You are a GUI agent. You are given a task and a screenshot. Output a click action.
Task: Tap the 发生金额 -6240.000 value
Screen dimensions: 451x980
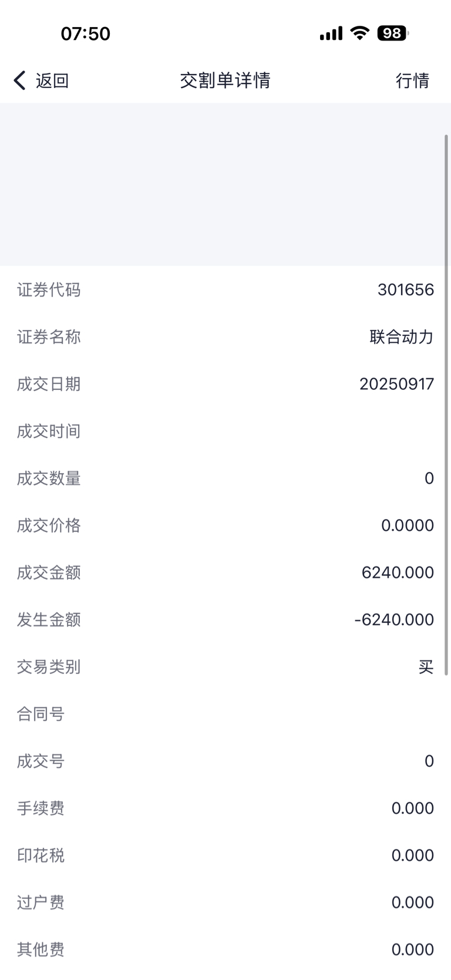tap(394, 619)
